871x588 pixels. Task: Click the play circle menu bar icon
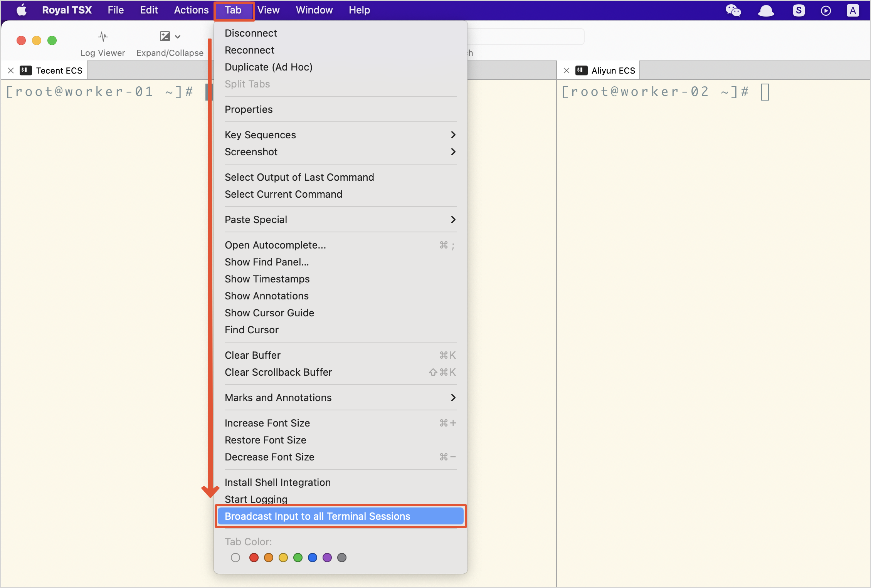pos(826,10)
